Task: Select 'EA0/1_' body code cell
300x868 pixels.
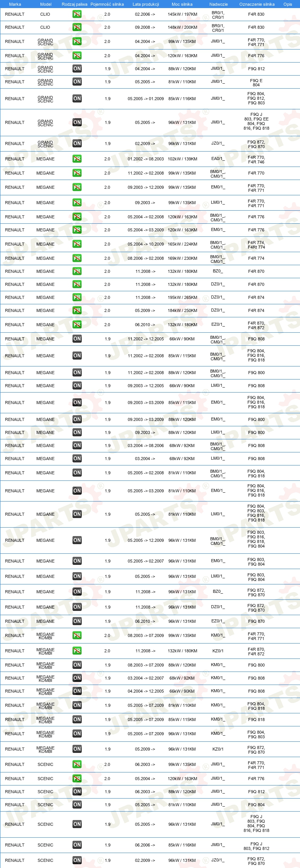Action: tap(218, 158)
